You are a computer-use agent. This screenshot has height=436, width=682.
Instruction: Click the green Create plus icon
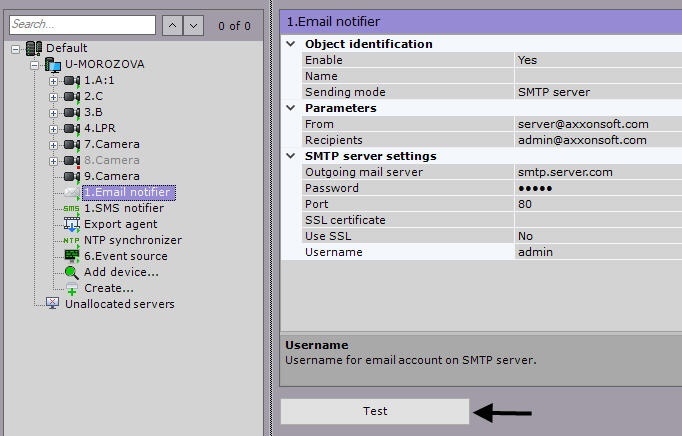pyautogui.click(x=71, y=289)
